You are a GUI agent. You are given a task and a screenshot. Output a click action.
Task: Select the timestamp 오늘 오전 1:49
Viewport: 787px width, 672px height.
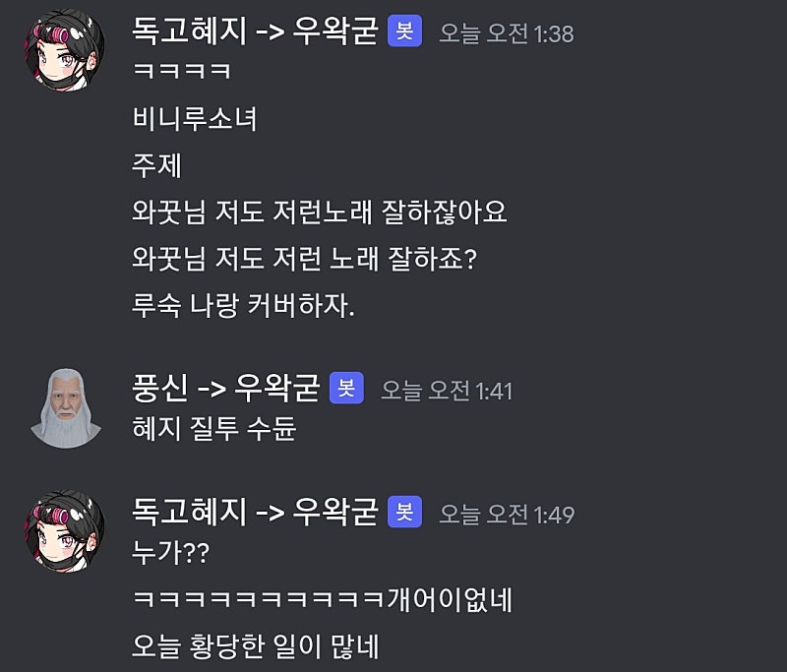coord(507,515)
